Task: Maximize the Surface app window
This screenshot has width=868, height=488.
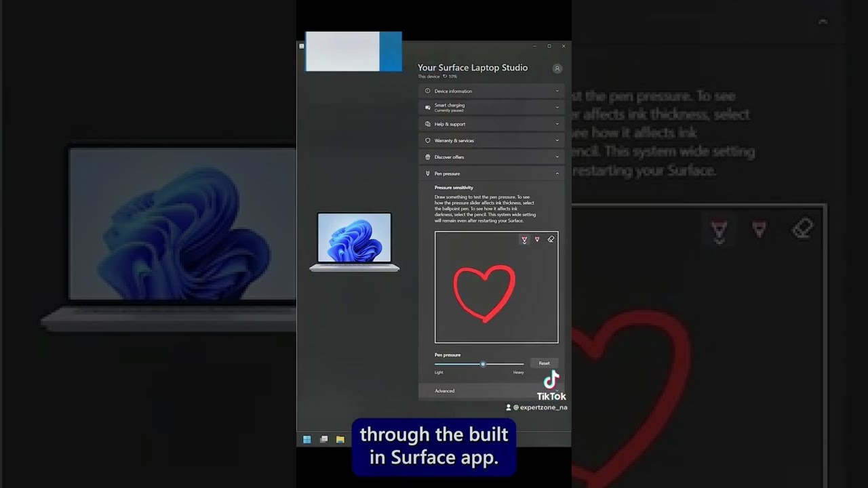Action: (549, 46)
